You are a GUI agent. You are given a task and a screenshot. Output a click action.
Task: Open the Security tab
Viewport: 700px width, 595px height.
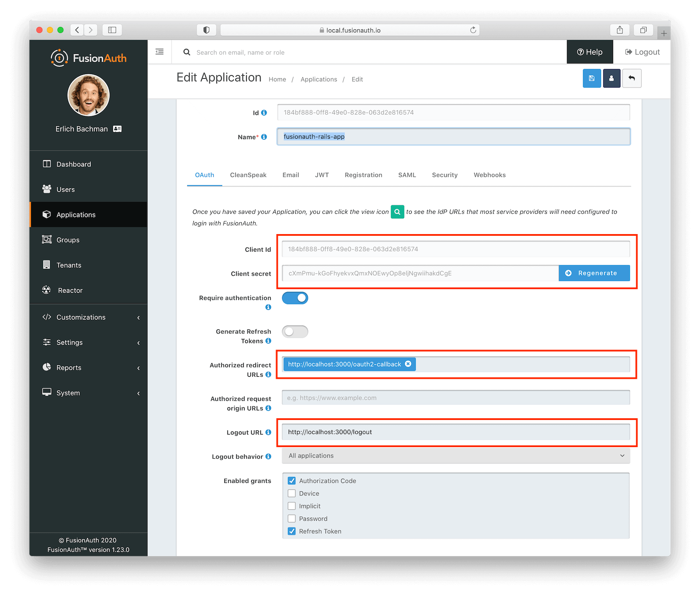coord(444,175)
